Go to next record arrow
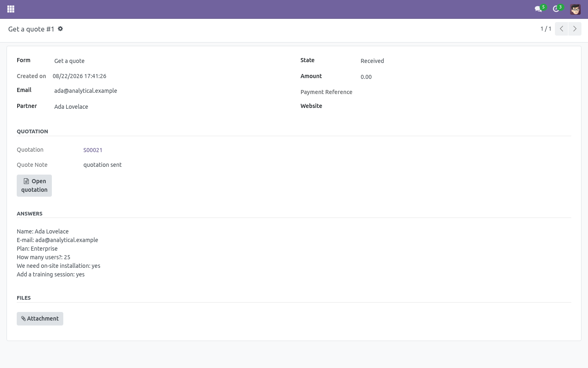 pos(575,29)
